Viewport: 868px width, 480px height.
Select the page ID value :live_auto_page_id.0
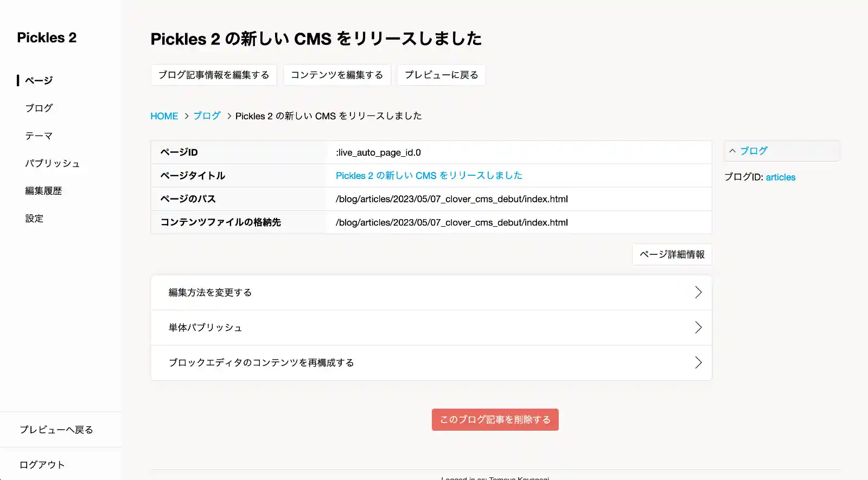click(378, 152)
